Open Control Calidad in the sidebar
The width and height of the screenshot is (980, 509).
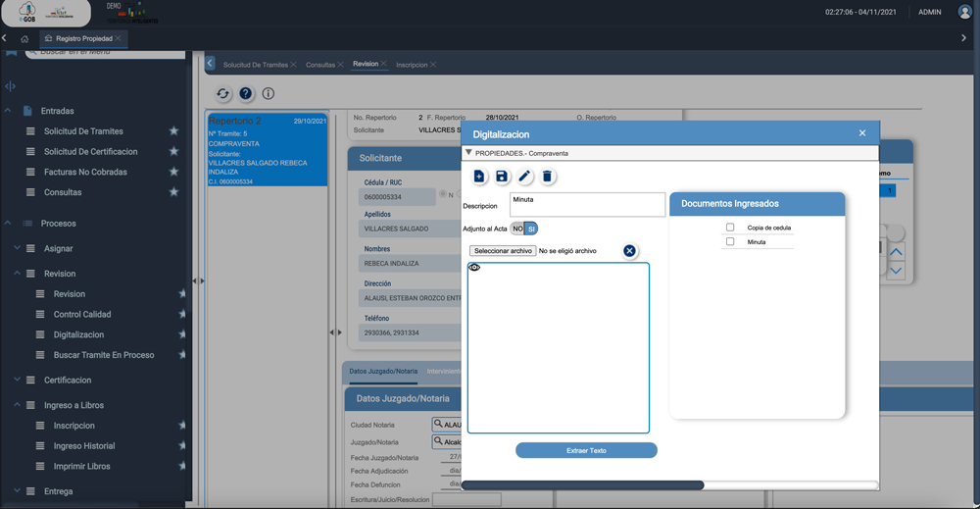click(82, 315)
